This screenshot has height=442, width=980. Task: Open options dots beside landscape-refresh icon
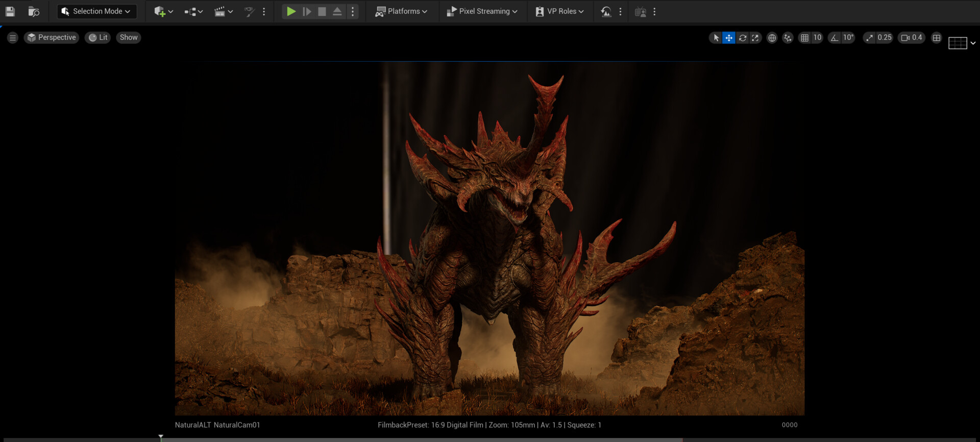tap(621, 11)
